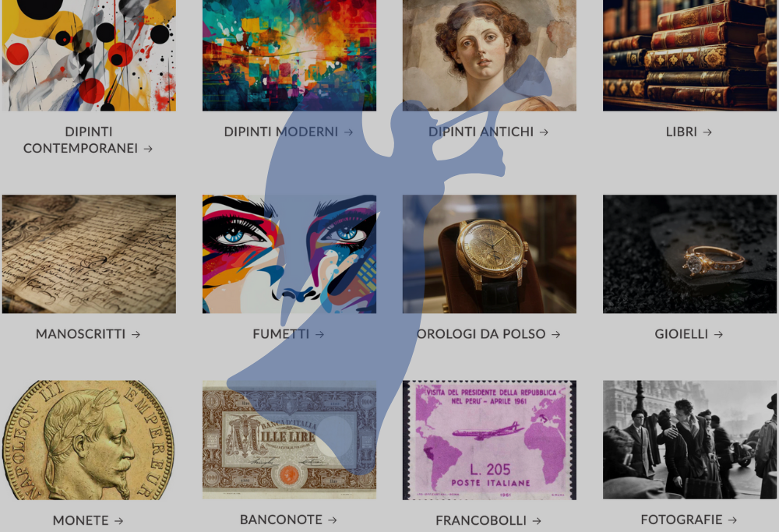Click the arrow icon next to Gioielli
This screenshot has height=532, width=779.
pos(718,335)
